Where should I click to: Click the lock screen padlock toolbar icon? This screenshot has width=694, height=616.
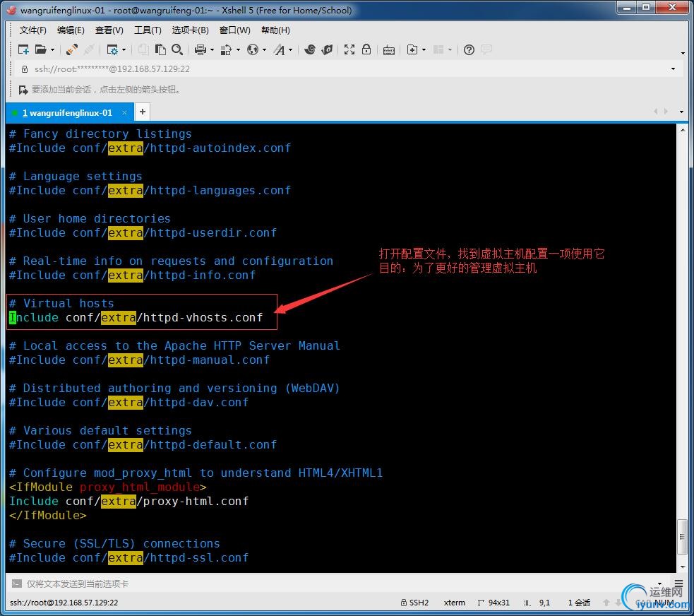coord(366,49)
